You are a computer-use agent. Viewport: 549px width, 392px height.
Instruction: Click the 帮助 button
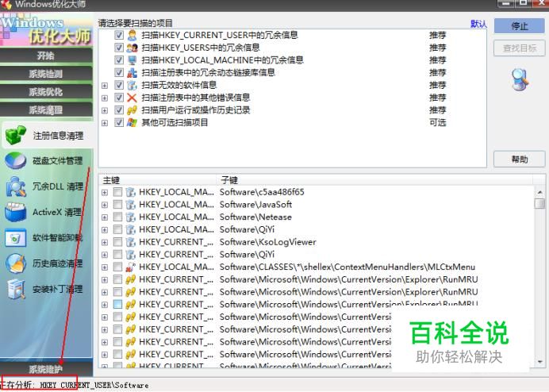pos(519,159)
